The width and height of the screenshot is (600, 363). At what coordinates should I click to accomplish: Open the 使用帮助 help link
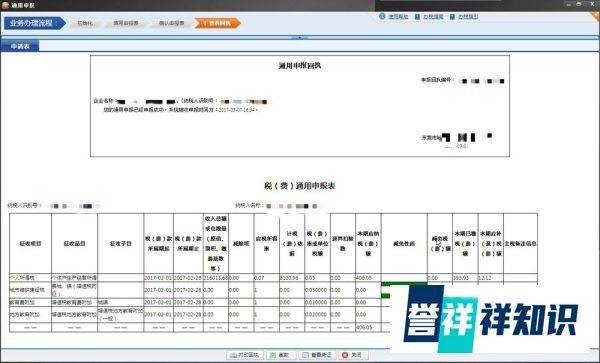tap(398, 17)
